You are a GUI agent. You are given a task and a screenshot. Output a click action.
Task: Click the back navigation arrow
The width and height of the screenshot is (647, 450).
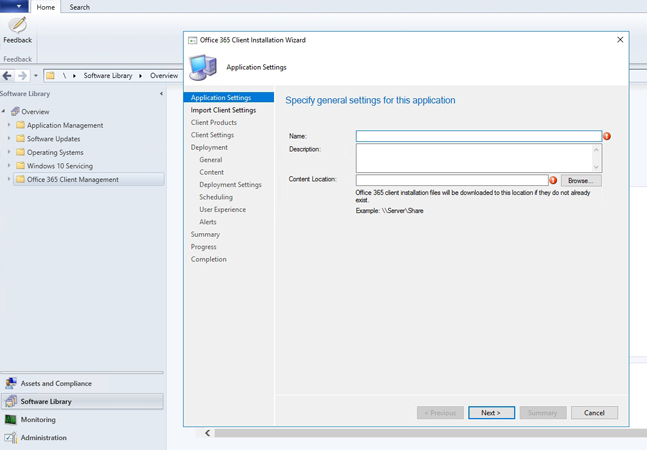7,75
